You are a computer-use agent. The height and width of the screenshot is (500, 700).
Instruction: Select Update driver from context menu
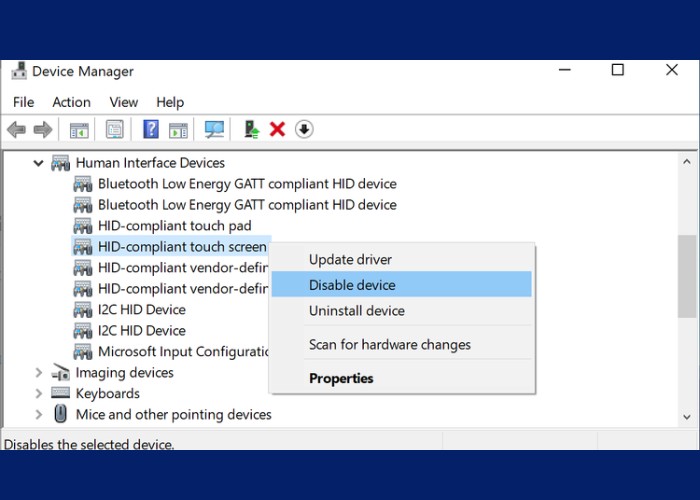tap(350, 260)
